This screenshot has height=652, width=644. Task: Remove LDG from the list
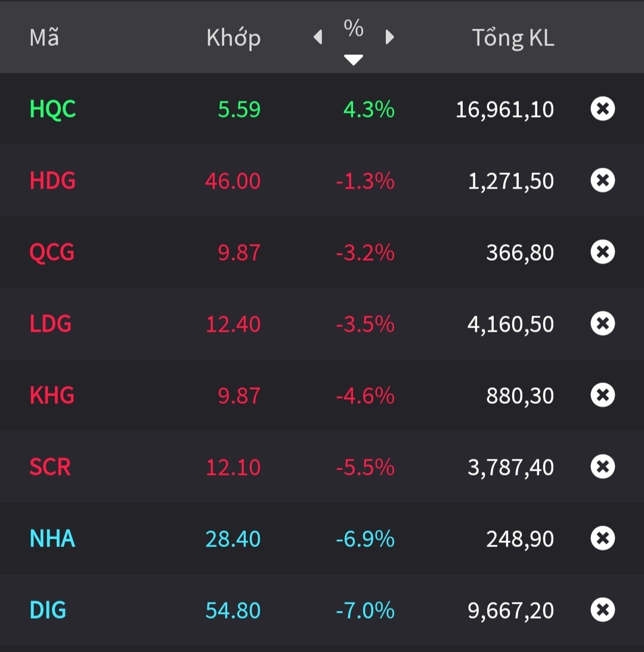602,324
